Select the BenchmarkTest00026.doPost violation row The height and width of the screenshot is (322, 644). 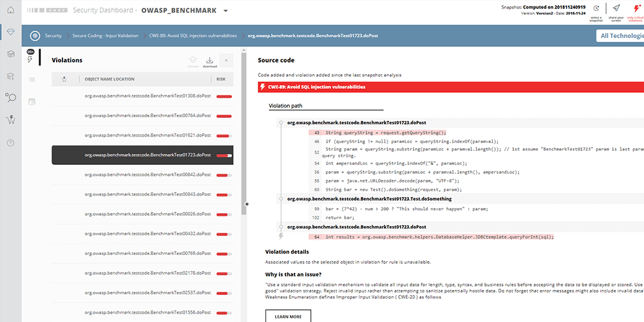(x=142, y=214)
